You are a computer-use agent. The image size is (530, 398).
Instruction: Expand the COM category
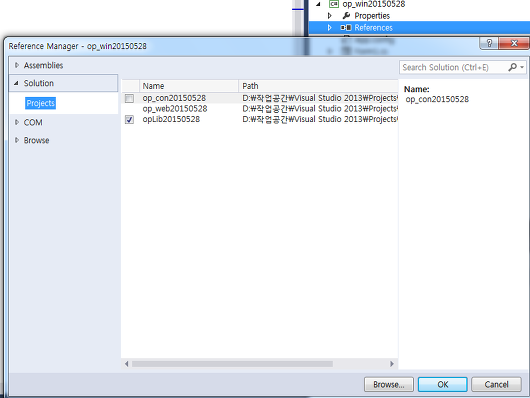(x=17, y=122)
